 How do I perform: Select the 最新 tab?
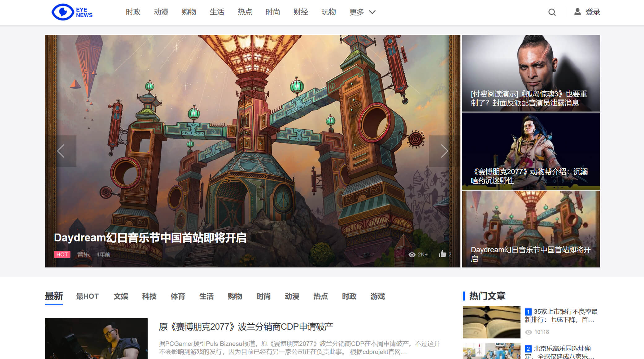point(54,296)
